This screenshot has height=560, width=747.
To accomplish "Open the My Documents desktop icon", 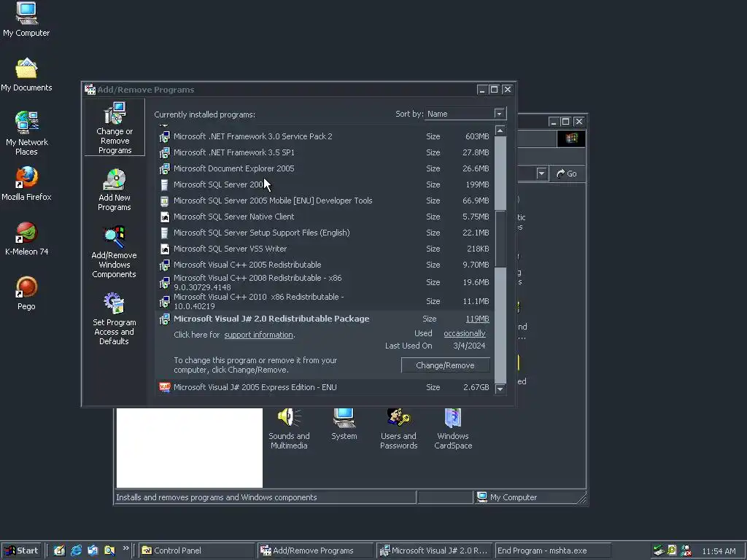I will (26, 75).
